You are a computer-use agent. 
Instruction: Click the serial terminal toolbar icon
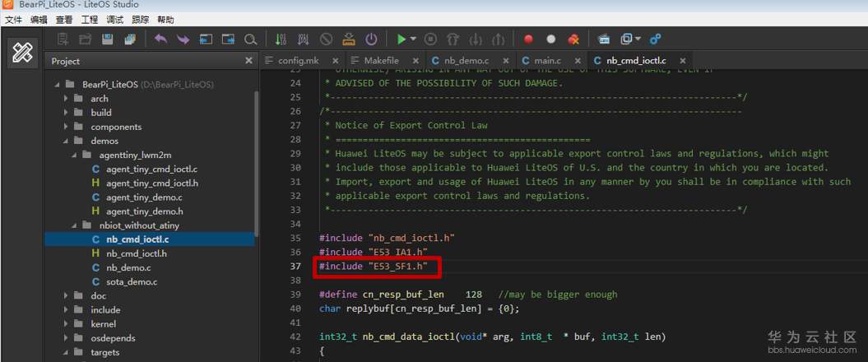point(604,39)
